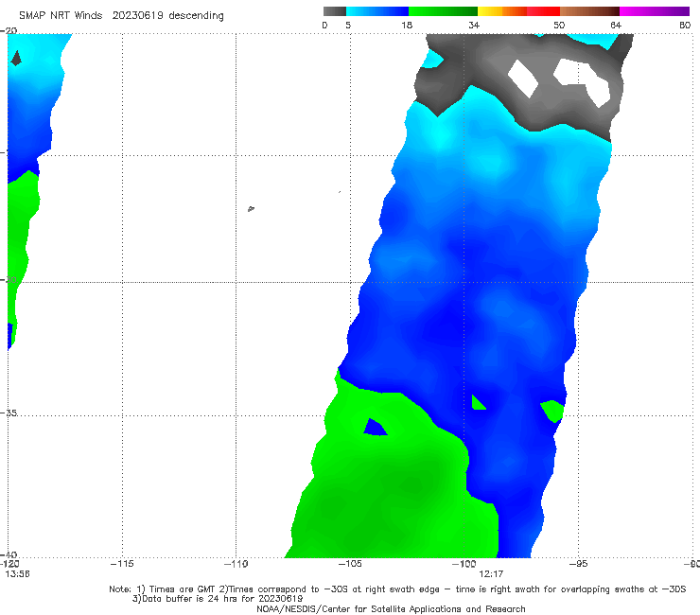Click the color bar label "64"
Screen dimensions: 700x615
616,25
